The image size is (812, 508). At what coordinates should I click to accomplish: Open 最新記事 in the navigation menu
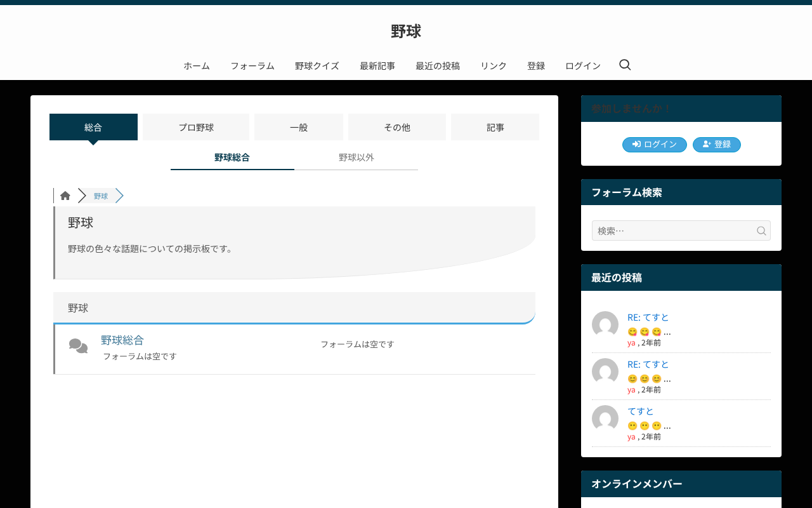(377, 66)
